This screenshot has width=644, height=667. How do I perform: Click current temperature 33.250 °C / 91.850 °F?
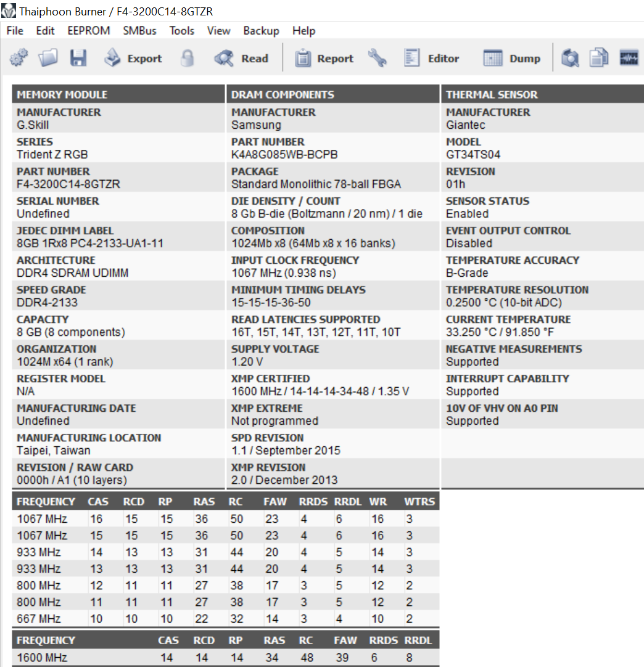[500, 332]
